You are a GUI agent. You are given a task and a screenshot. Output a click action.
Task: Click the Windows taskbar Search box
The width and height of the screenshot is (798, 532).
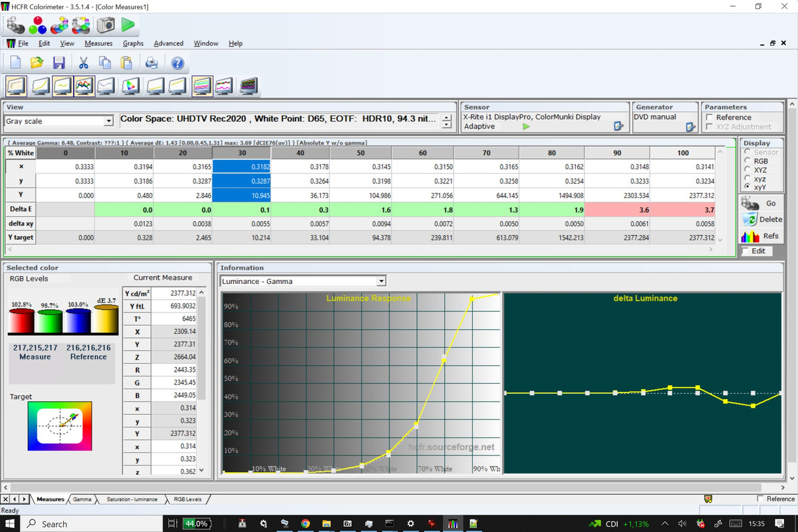[92, 524]
